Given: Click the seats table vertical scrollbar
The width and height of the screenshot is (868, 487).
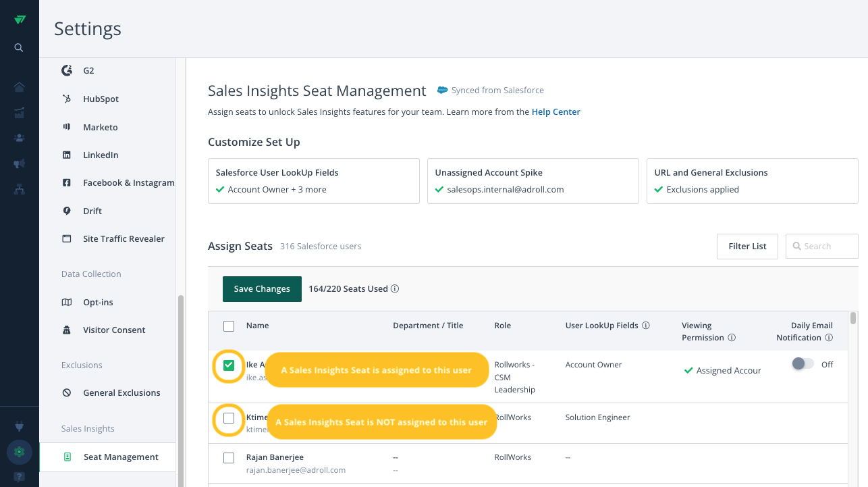Looking at the screenshot, I should coord(853,318).
